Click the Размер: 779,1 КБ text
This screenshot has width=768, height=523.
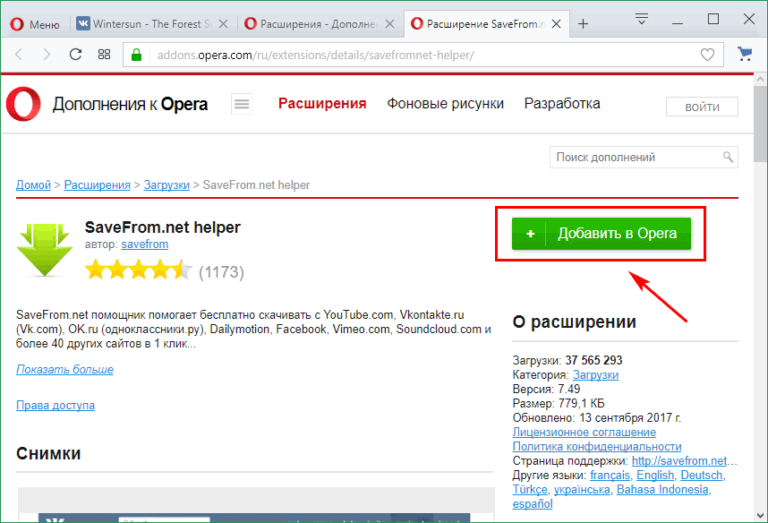pos(558,403)
